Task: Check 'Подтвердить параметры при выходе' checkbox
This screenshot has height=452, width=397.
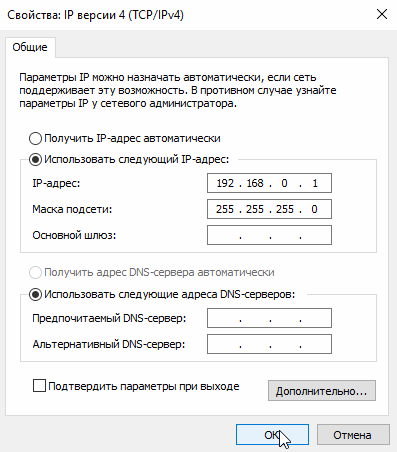Action: tap(39, 386)
